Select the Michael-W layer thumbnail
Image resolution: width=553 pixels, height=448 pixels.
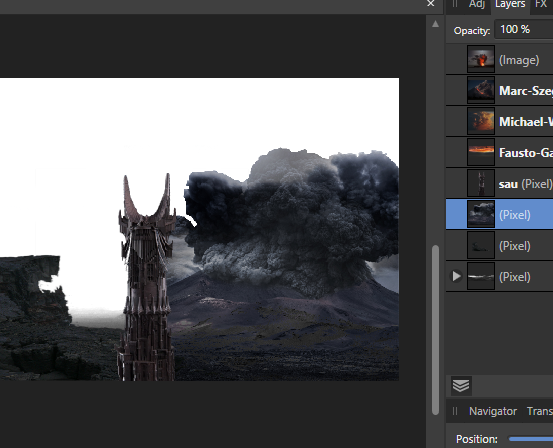tap(481, 121)
